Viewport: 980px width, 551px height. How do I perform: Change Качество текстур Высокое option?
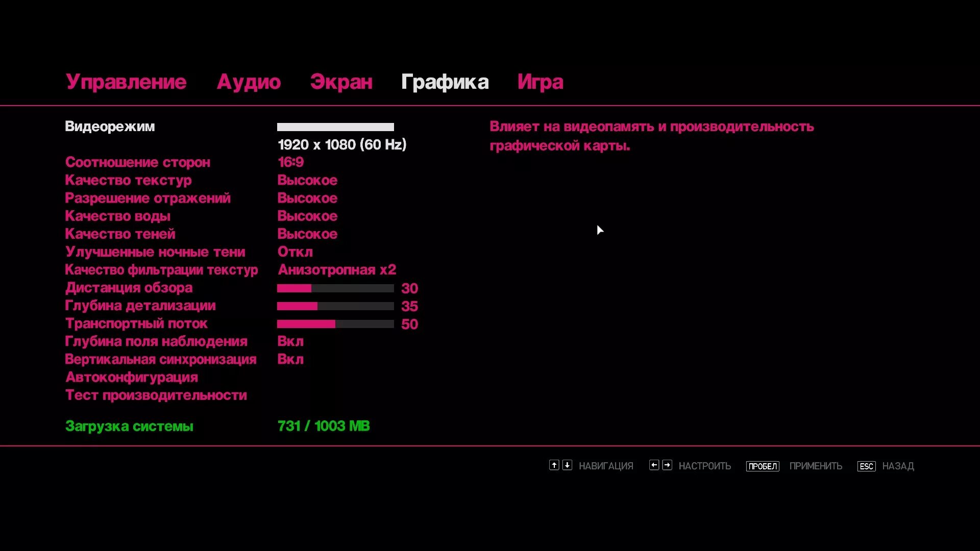[307, 180]
